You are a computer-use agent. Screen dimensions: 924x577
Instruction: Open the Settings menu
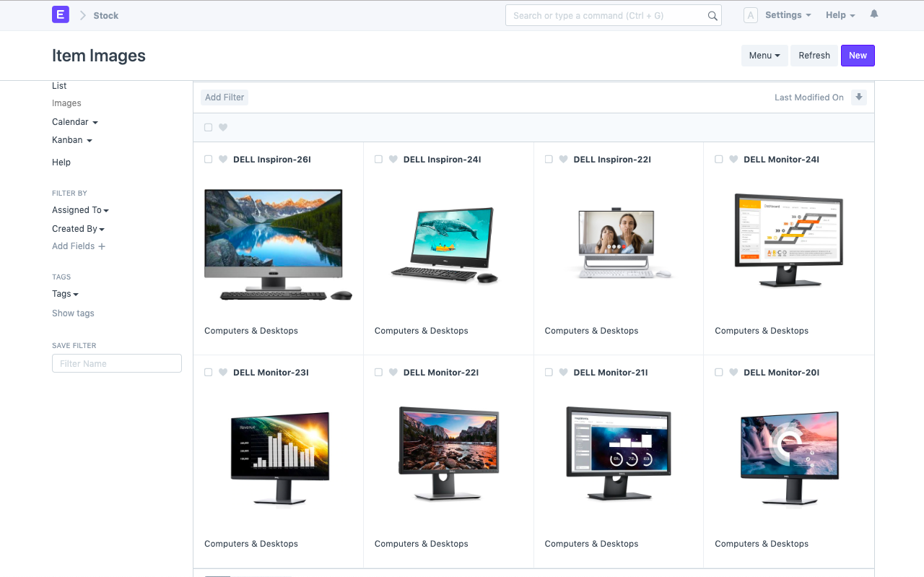pos(788,15)
